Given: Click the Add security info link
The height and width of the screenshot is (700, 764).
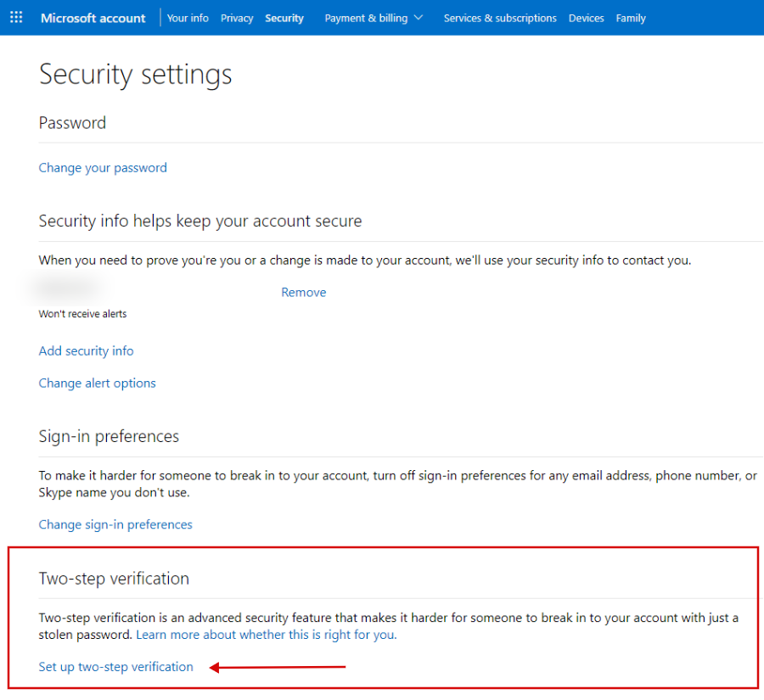Looking at the screenshot, I should [x=87, y=350].
